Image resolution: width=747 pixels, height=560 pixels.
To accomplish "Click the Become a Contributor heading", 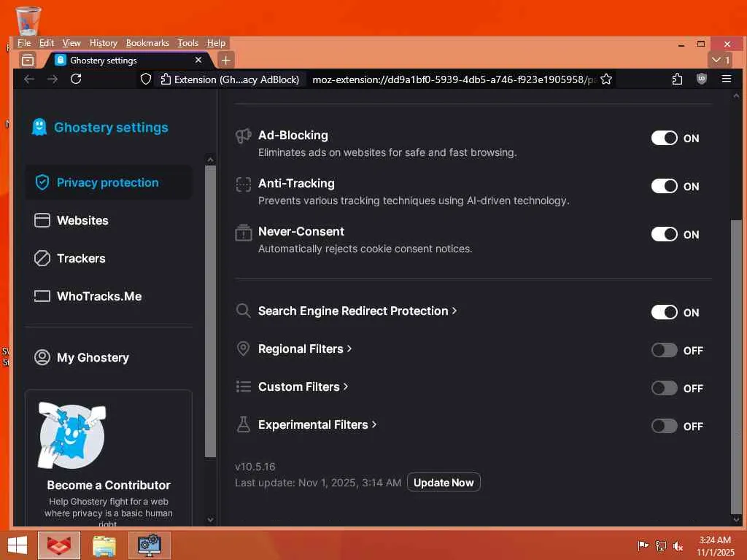I will [x=109, y=485].
